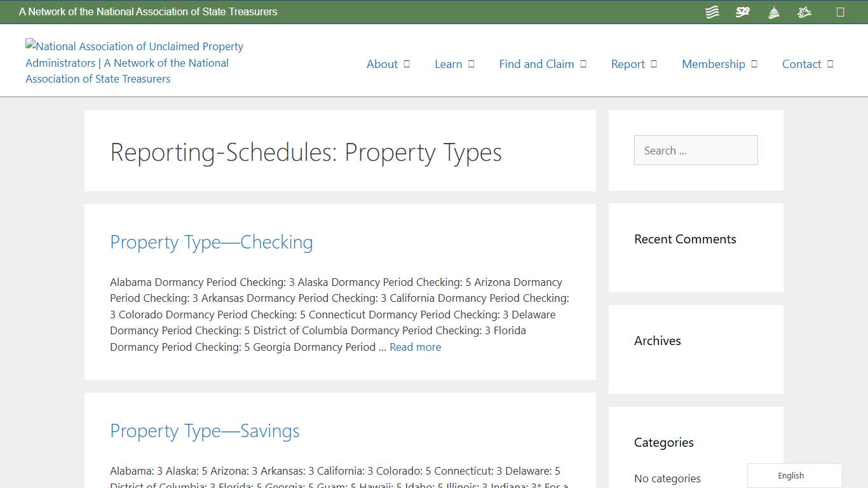Open the English language selector
Screen dimensions: 868x488
click(x=790, y=475)
